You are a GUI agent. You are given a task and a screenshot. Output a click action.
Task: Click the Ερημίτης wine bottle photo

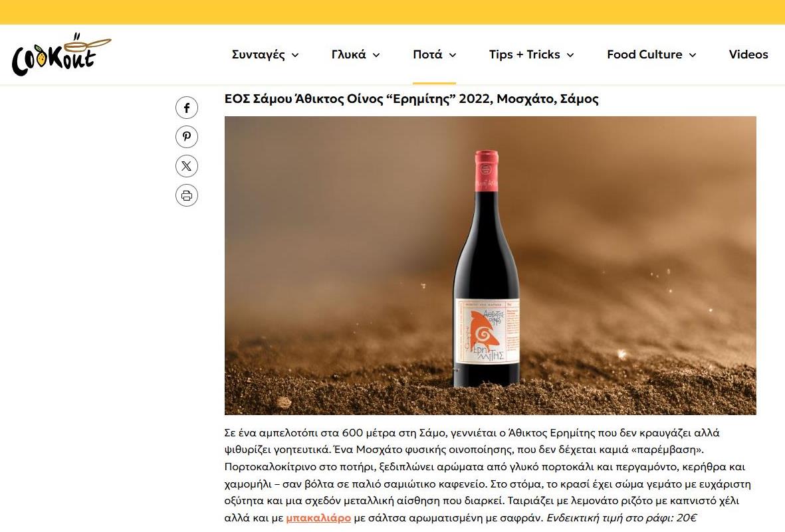pyautogui.click(x=490, y=265)
